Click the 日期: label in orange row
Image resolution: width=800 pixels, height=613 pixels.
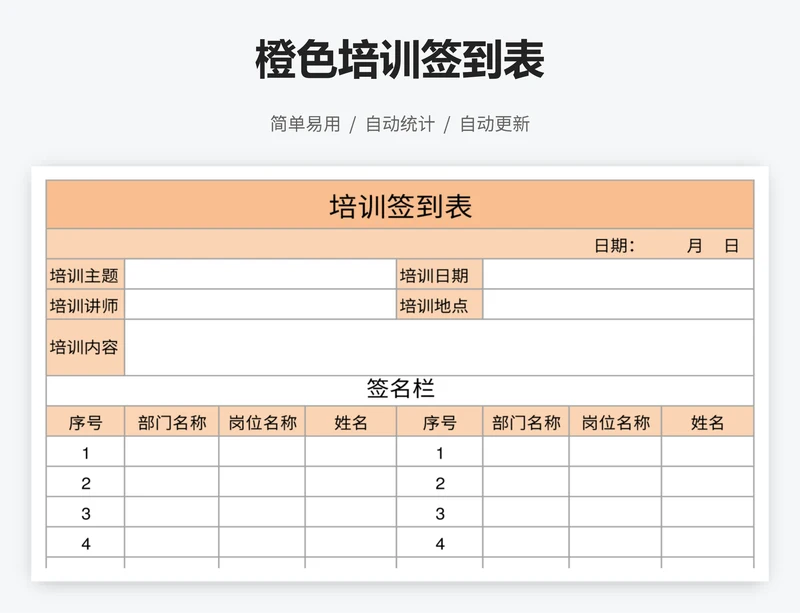coord(614,246)
